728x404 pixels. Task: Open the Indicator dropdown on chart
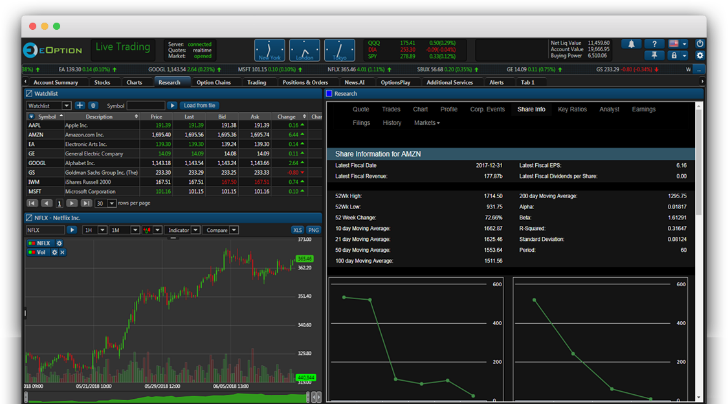[x=181, y=230]
